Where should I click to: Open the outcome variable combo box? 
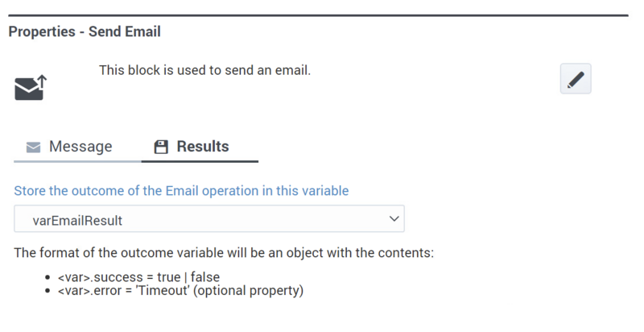click(x=209, y=218)
